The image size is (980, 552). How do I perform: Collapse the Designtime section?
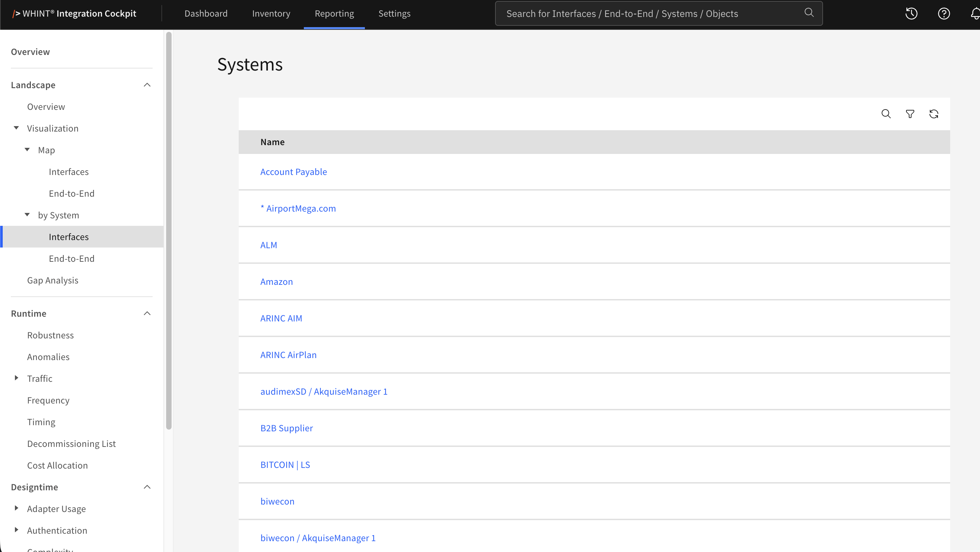147,487
